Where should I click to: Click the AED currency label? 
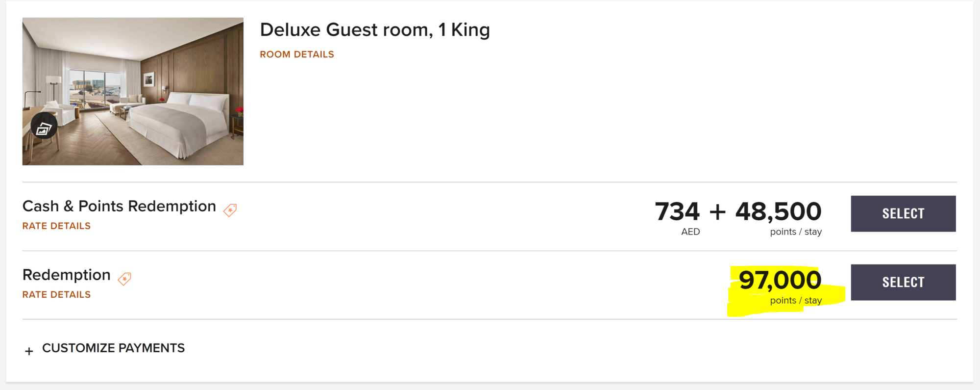point(690,232)
